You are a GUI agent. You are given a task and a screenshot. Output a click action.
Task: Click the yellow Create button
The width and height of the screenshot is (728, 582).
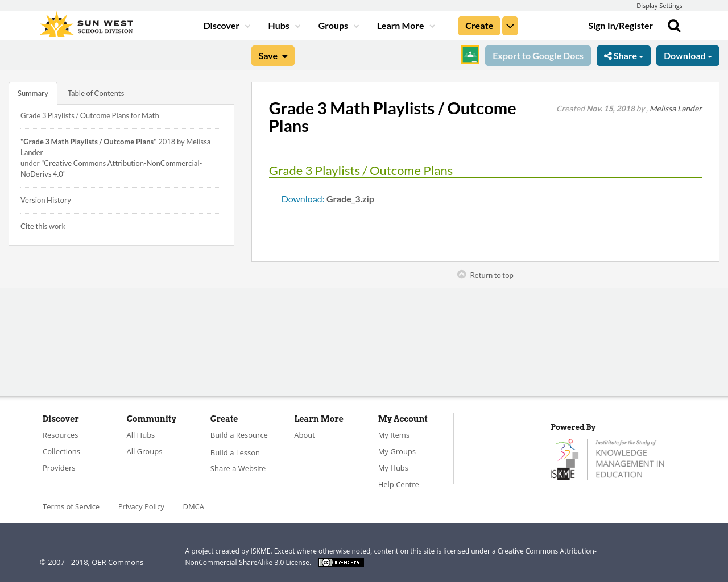pos(479,26)
